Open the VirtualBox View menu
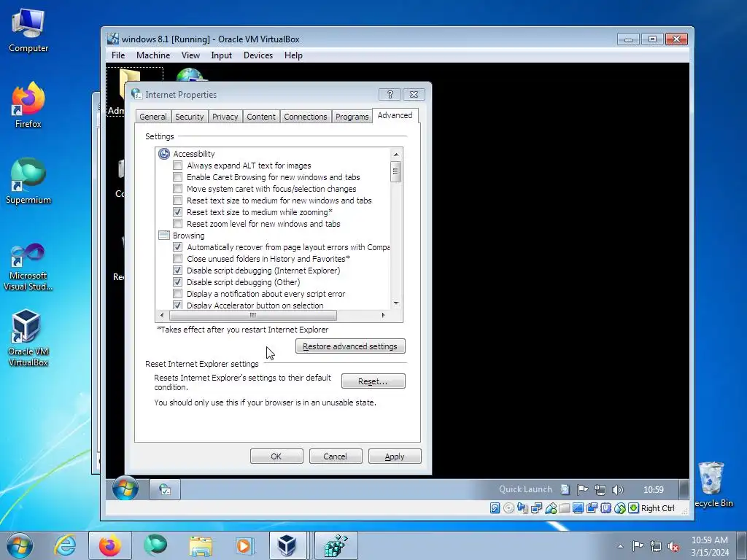Image resolution: width=747 pixels, height=560 pixels. [x=190, y=55]
